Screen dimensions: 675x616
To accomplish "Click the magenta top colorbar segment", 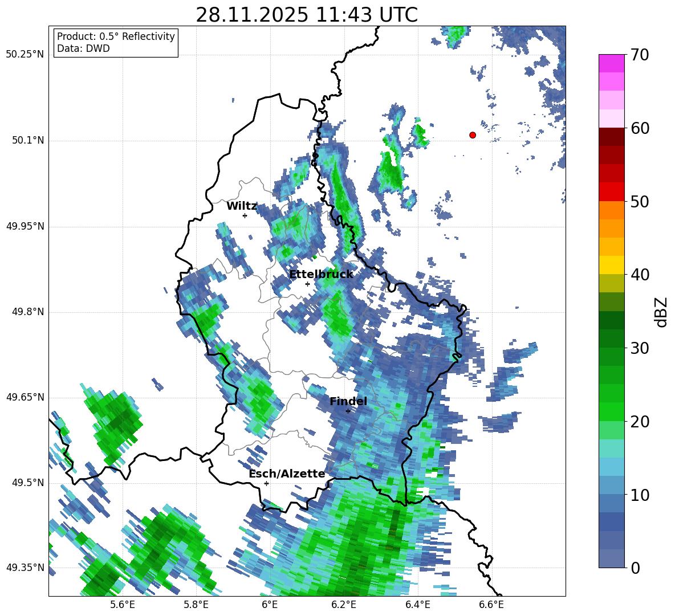I will click(611, 63).
